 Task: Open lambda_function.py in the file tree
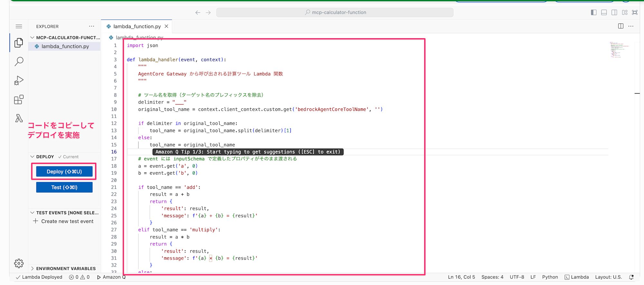pos(65,46)
